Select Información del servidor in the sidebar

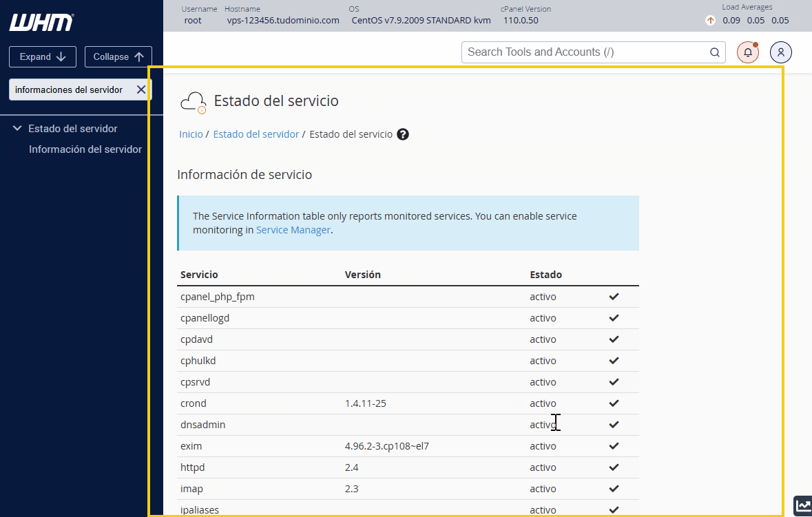click(x=85, y=149)
